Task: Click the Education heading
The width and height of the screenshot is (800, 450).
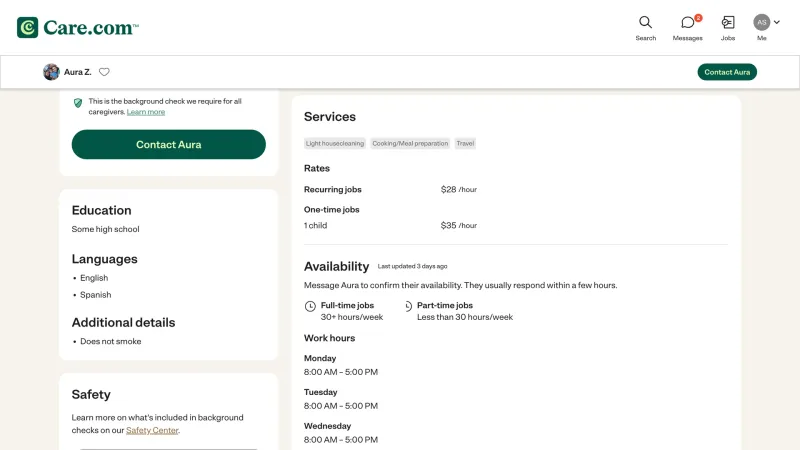Action: [102, 210]
